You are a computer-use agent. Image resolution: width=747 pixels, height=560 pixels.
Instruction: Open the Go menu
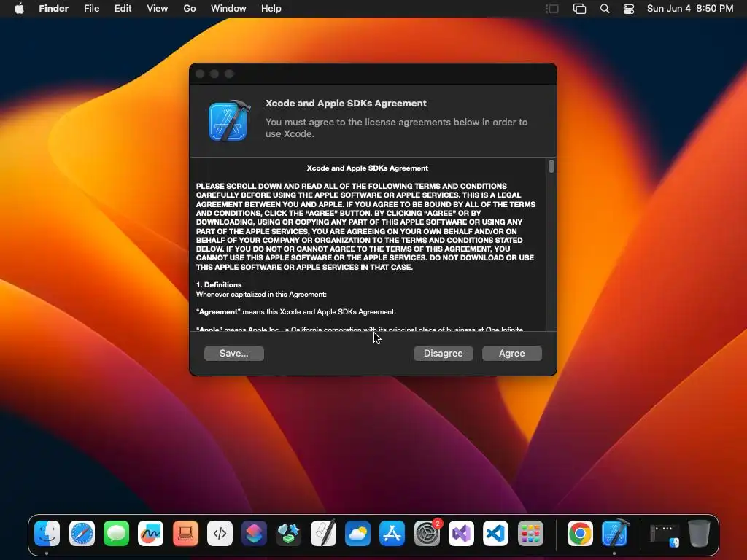click(x=190, y=9)
